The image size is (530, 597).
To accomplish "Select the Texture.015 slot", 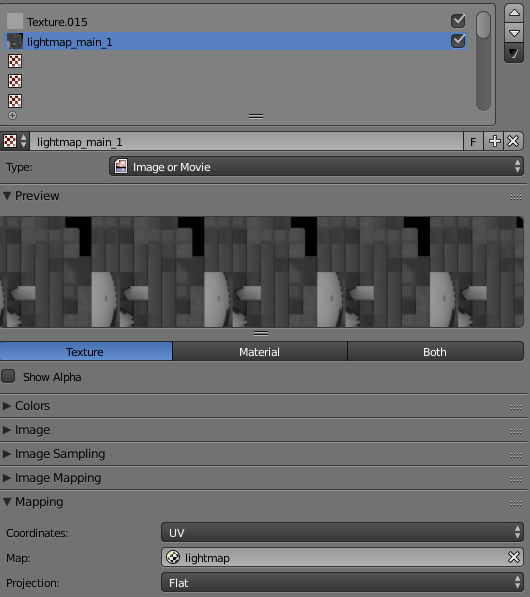I will click(x=235, y=21).
